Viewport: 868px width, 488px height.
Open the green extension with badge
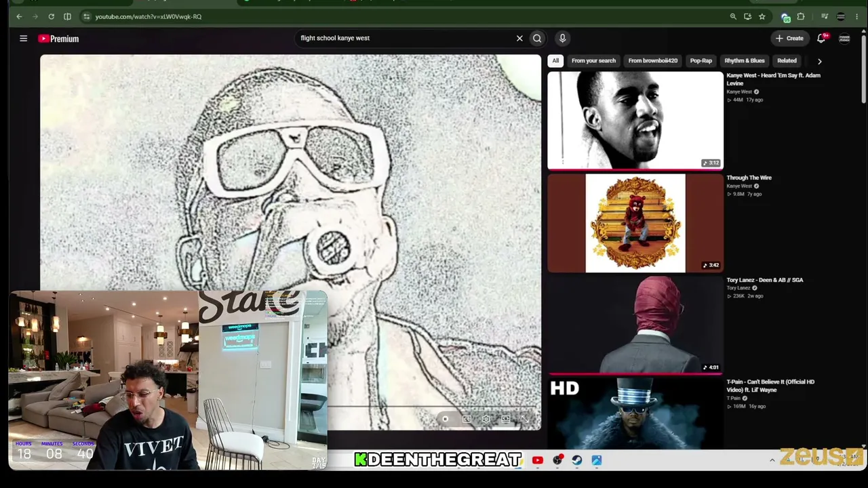[x=785, y=17]
